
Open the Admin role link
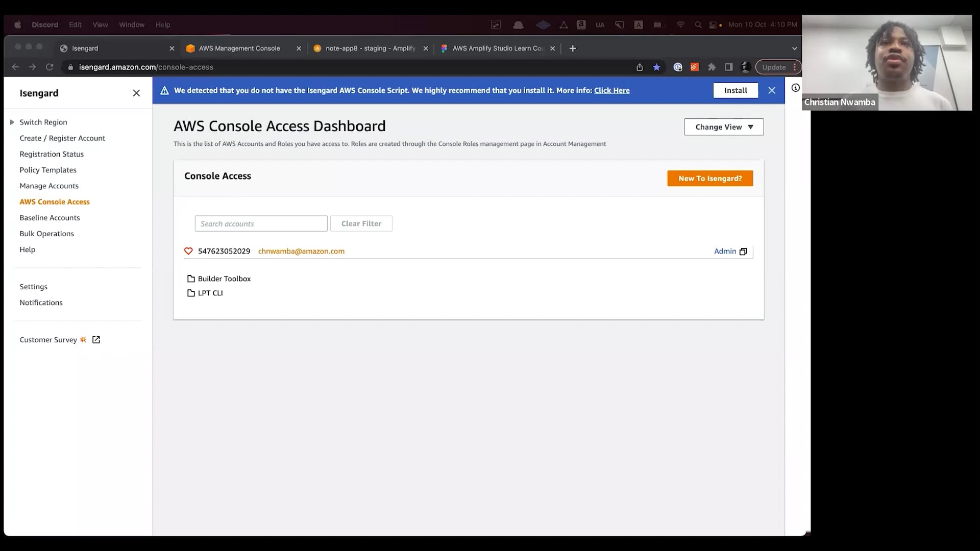[725, 251]
